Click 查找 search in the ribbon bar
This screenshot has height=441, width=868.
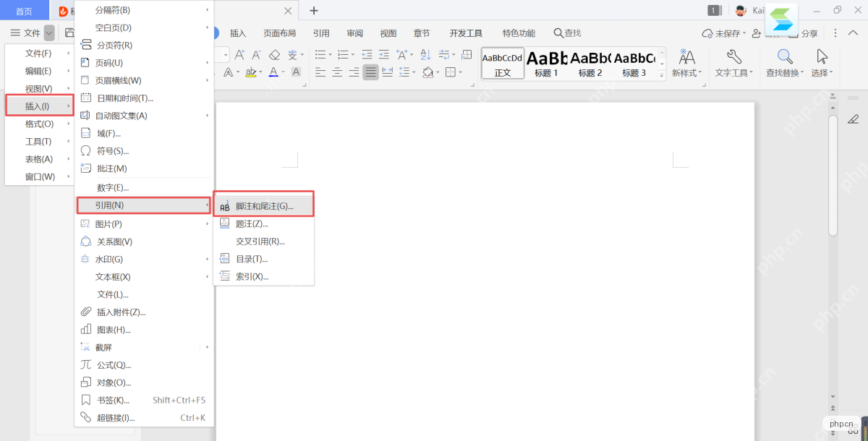coord(568,33)
